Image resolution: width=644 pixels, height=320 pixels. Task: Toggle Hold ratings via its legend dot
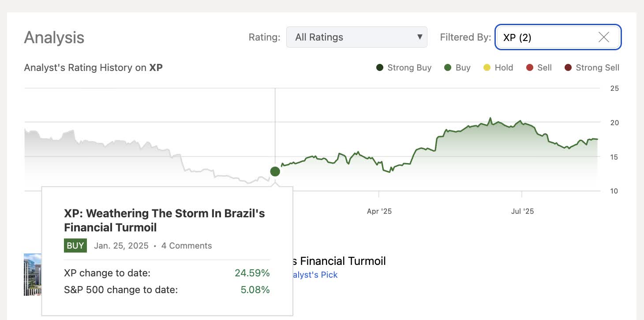pos(487,67)
